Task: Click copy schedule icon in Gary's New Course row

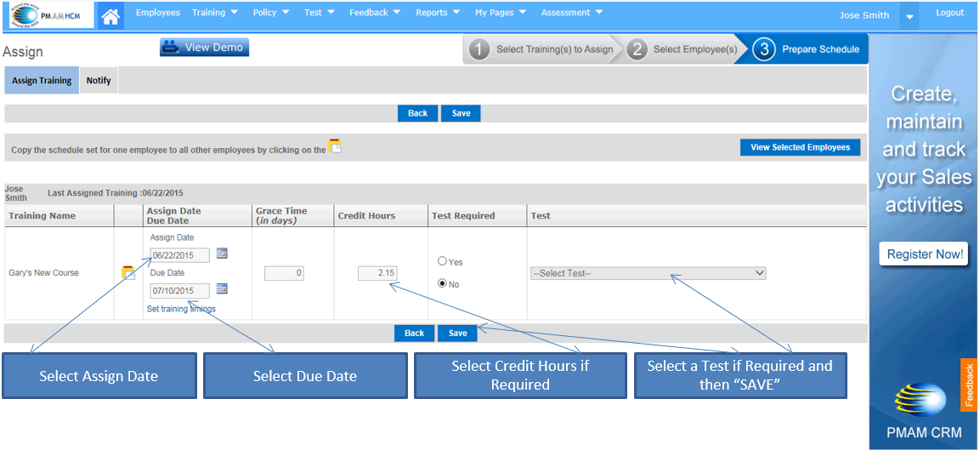Action: click(128, 273)
